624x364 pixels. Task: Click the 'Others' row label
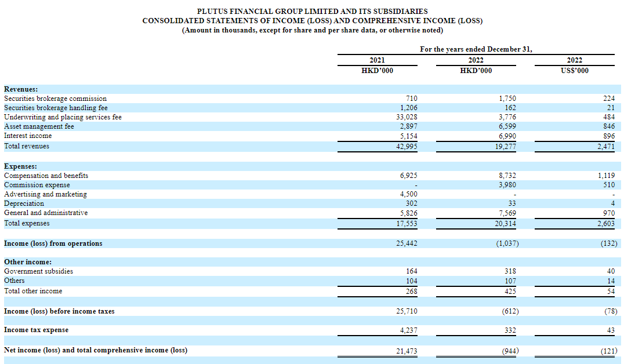pyautogui.click(x=14, y=281)
